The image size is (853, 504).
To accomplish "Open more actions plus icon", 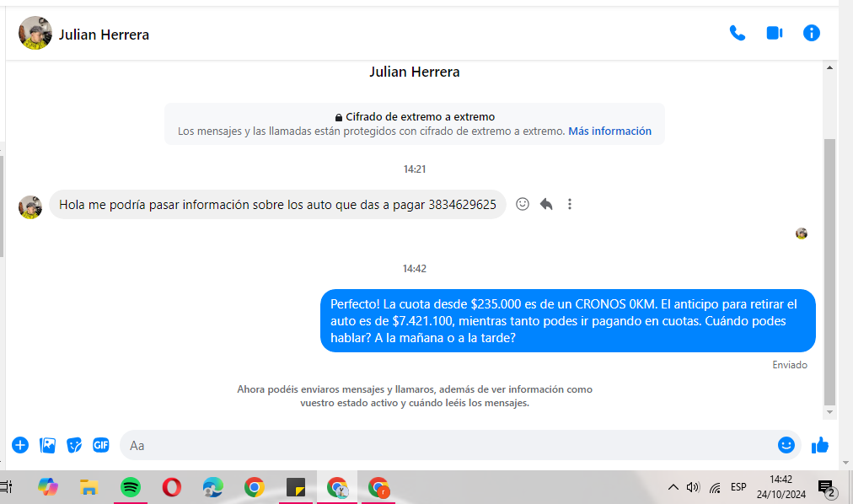I will pos(20,445).
